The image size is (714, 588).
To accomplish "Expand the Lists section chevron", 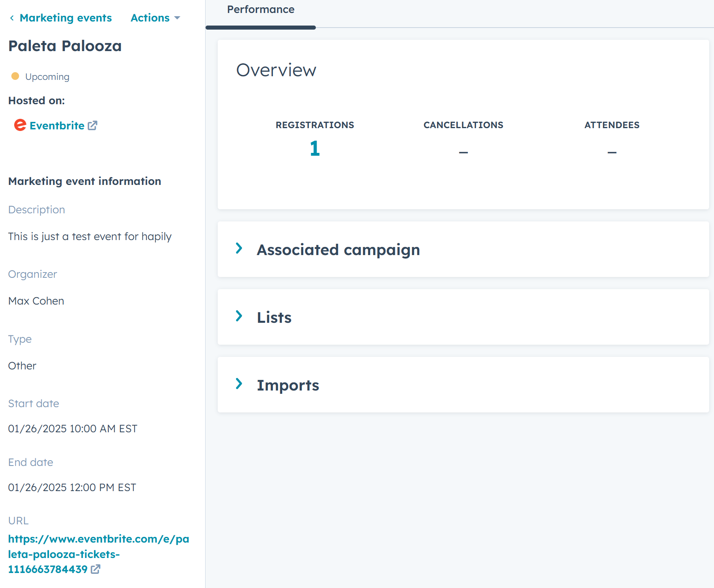I will pos(239,316).
